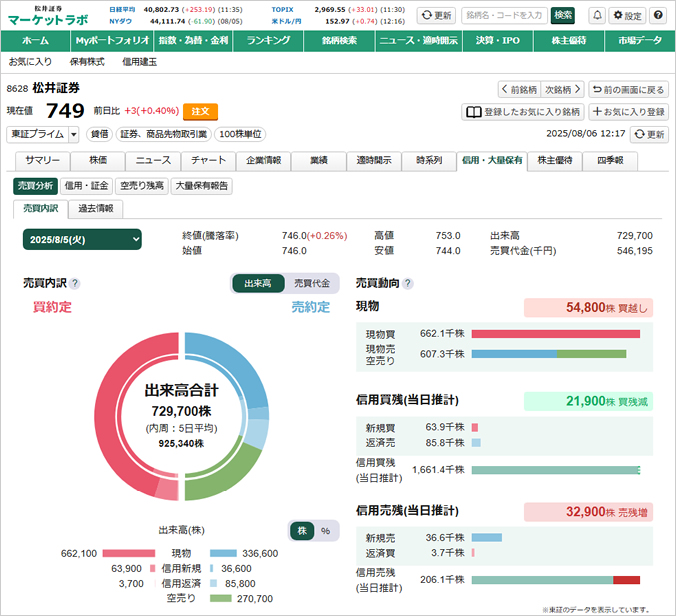Switch to the 過去情報 tab

tap(95, 209)
